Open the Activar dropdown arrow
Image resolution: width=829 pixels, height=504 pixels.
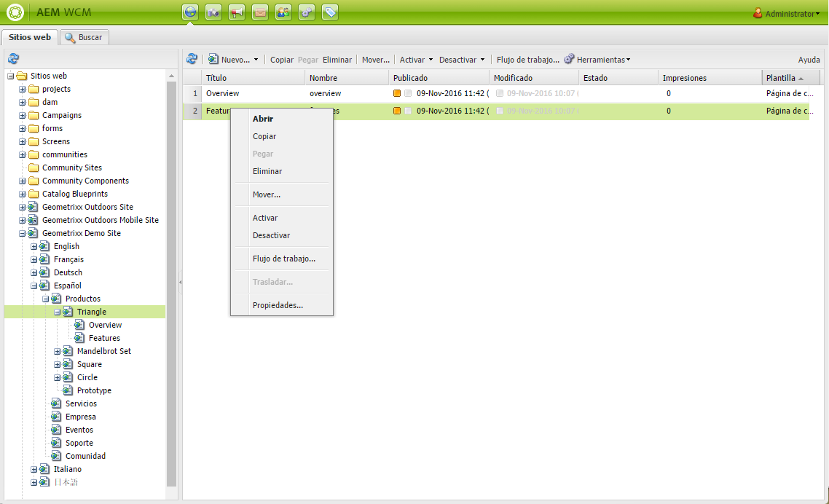[x=431, y=60]
